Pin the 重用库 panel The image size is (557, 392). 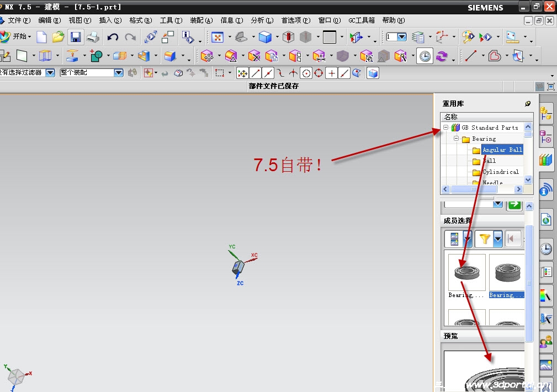coord(528,103)
